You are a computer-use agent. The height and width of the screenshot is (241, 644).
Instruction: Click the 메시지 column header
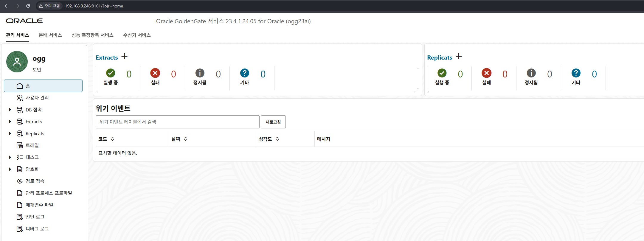coord(324,139)
